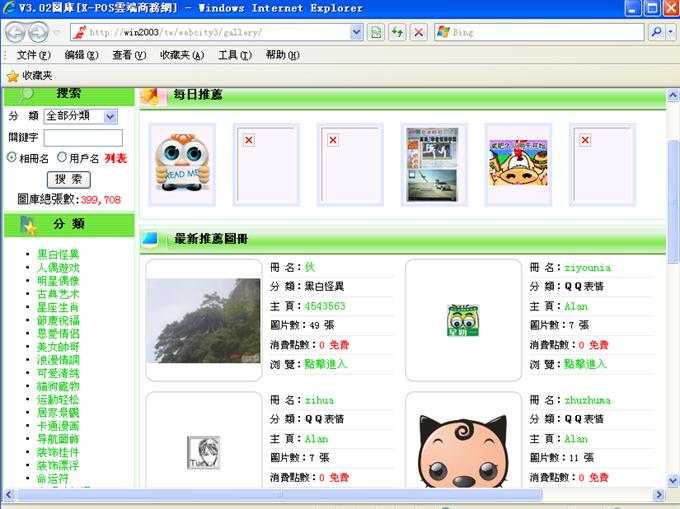This screenshot has height=509, width=680.
Task: Select the 用户名 radio button
Action: click(62, 157)
